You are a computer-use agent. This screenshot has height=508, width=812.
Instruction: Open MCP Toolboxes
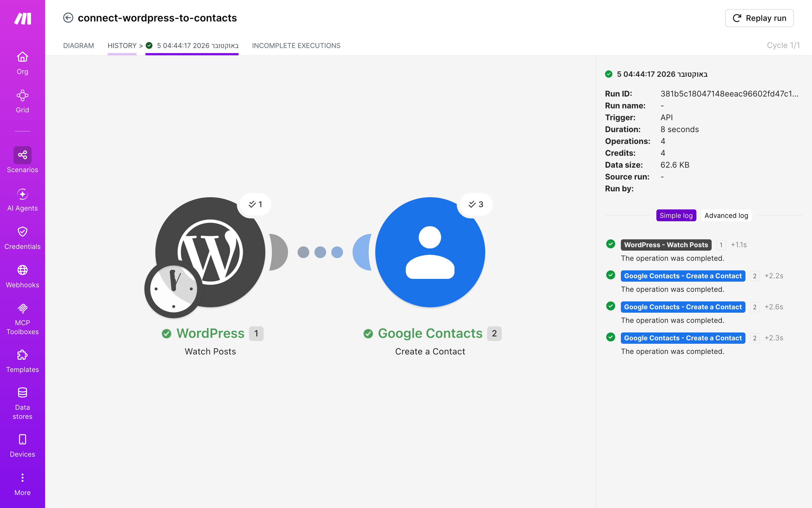tap(23, 319)
